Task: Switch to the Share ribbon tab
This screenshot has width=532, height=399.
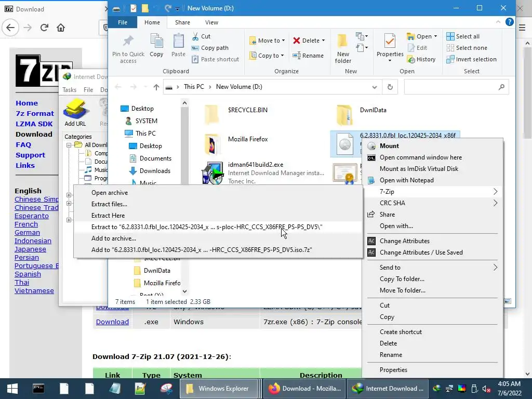Action: [x=182, y=22]
